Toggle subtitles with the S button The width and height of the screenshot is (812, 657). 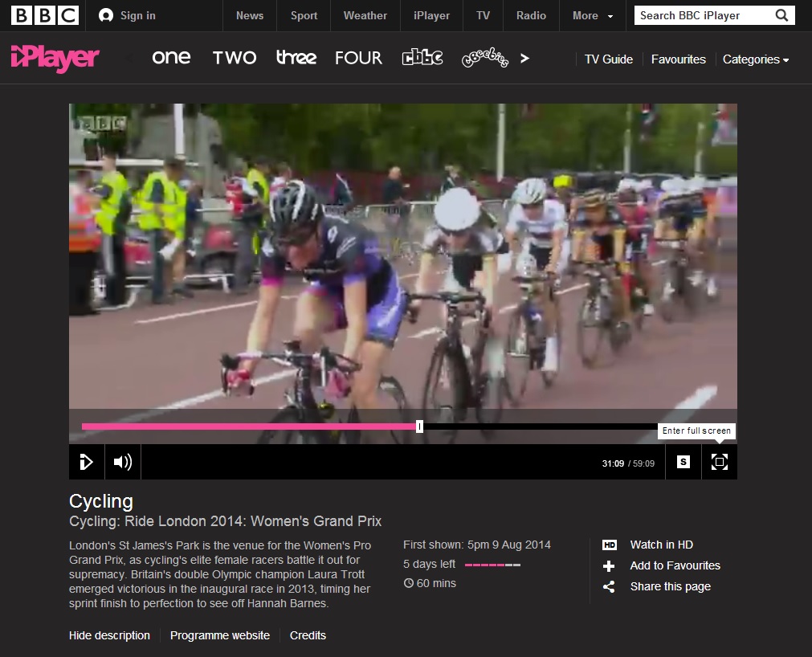[x=683, y=462]
